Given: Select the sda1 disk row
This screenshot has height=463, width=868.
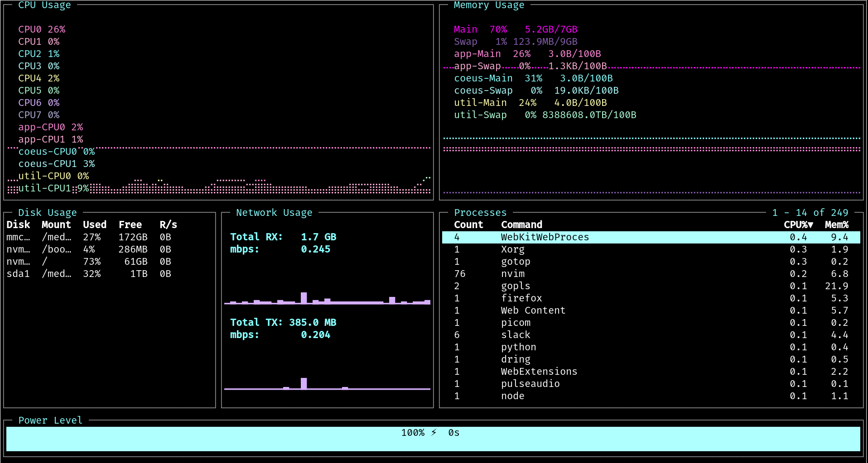Looking at the screenshot, I should 89,274.
